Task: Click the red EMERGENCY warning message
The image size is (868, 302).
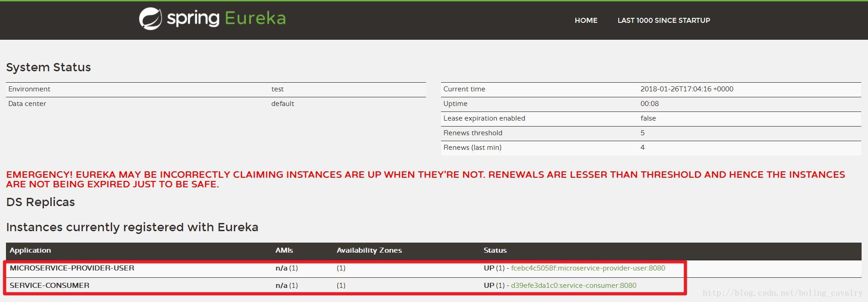Action: tap(426, 179)
